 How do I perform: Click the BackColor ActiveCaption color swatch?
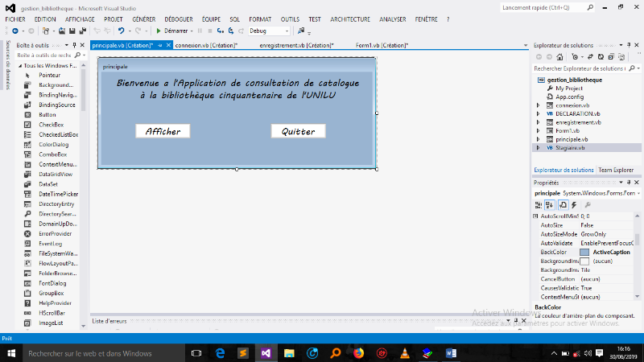(584, 253)
